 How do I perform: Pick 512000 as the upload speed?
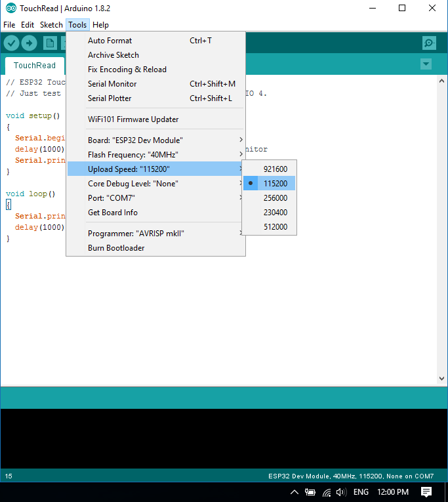click(275, 227)
